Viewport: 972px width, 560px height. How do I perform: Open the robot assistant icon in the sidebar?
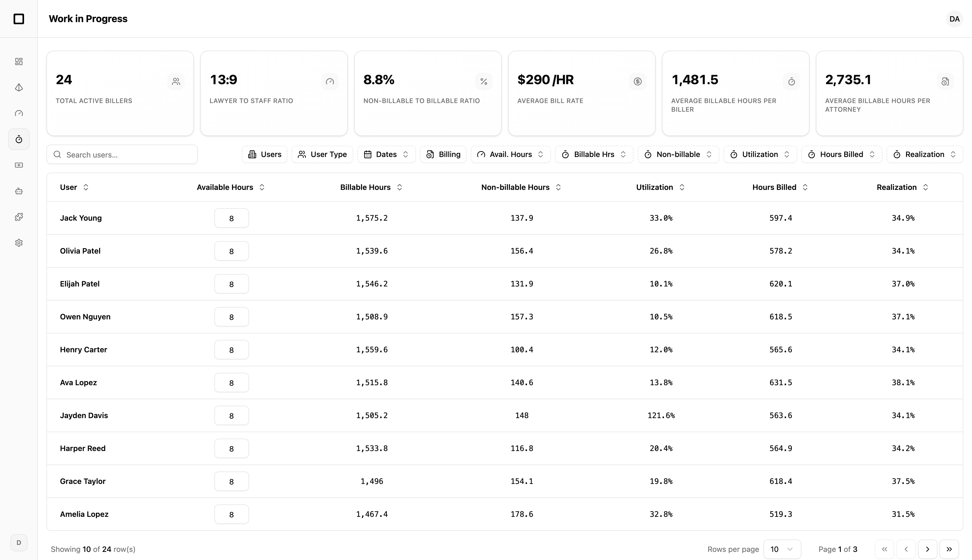(19, 191)
